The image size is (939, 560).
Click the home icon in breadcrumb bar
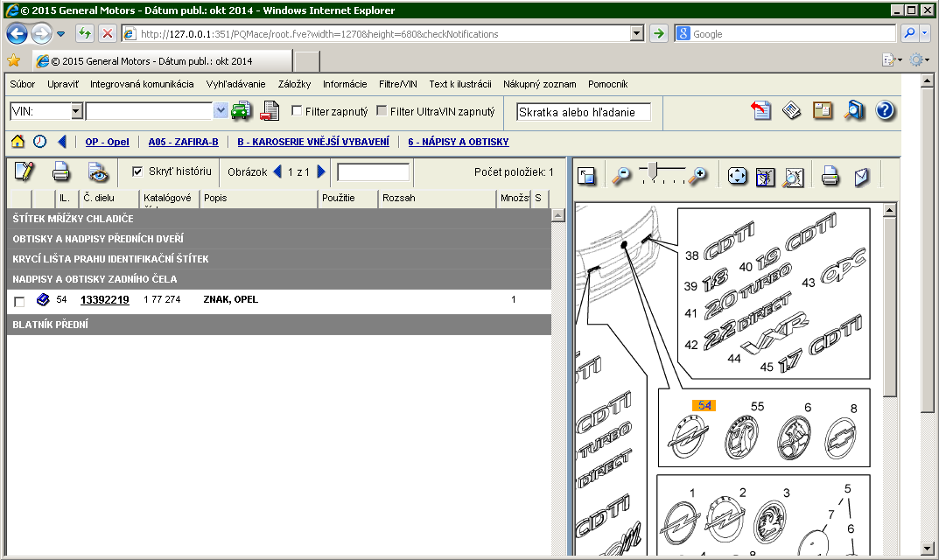pos(18,142)
